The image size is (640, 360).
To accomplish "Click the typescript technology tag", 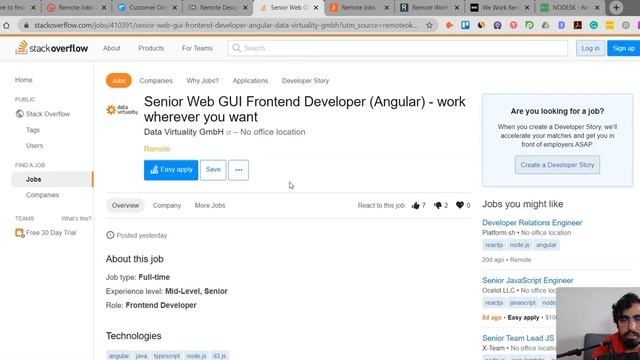I will (167, 356).
